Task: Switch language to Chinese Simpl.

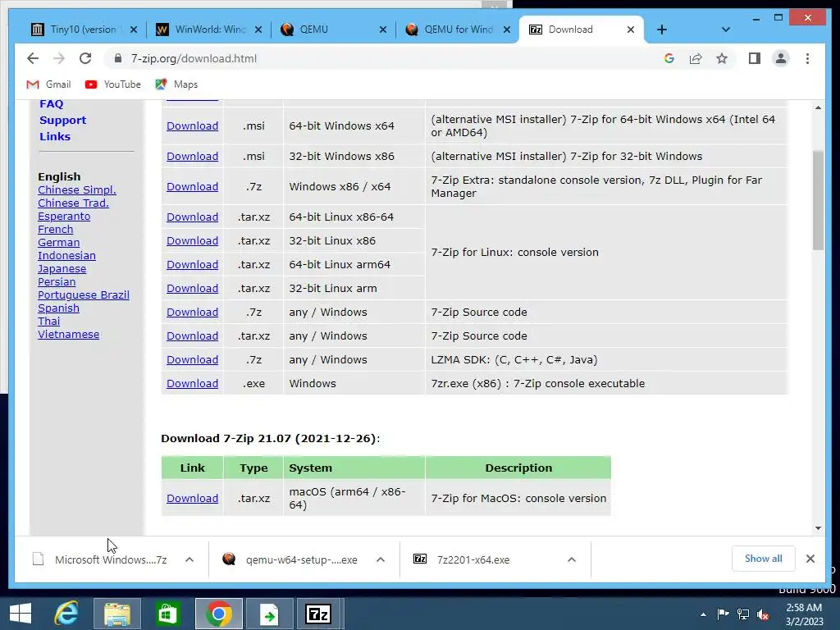Action: pos(76,189)
